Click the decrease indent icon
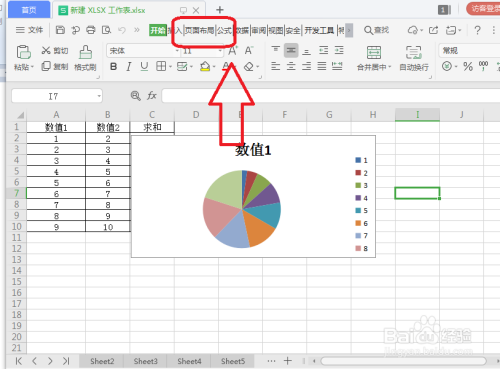500x369 pixels. 323,50
